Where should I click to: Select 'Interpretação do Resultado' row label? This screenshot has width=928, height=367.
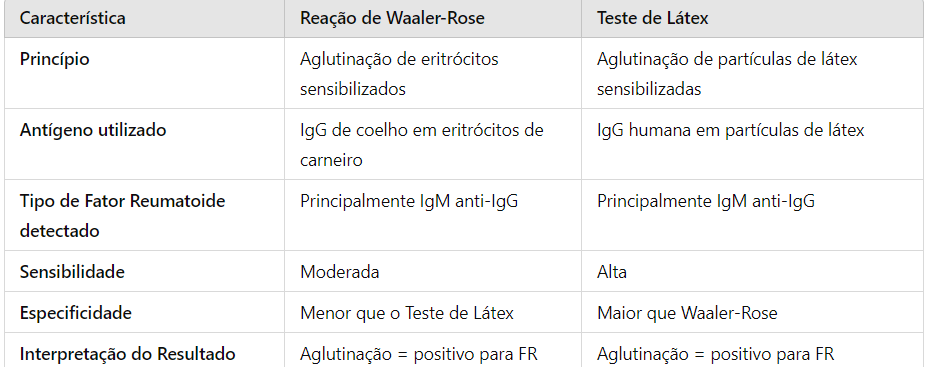coord(127,354)
